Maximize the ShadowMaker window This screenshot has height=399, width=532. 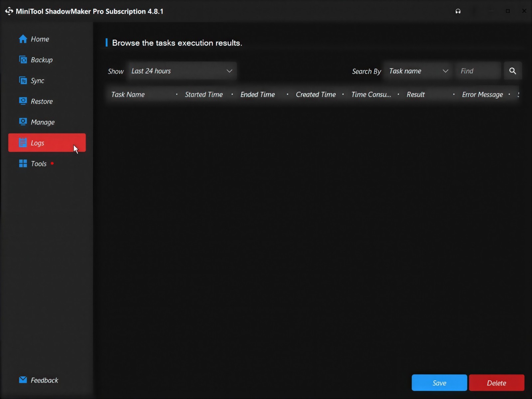[508, 11]
